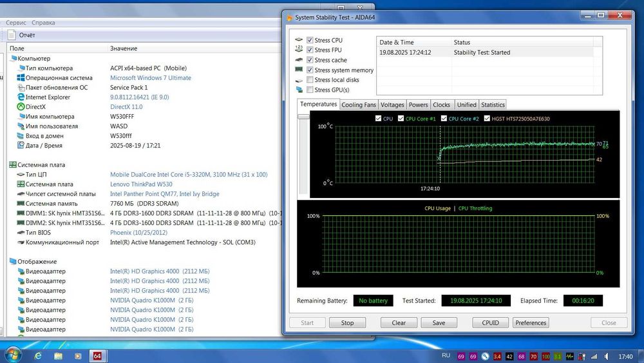The image size is (644, 363).
Task: Open the Intel Core i5-3320M link
Action: pos(189,175)
